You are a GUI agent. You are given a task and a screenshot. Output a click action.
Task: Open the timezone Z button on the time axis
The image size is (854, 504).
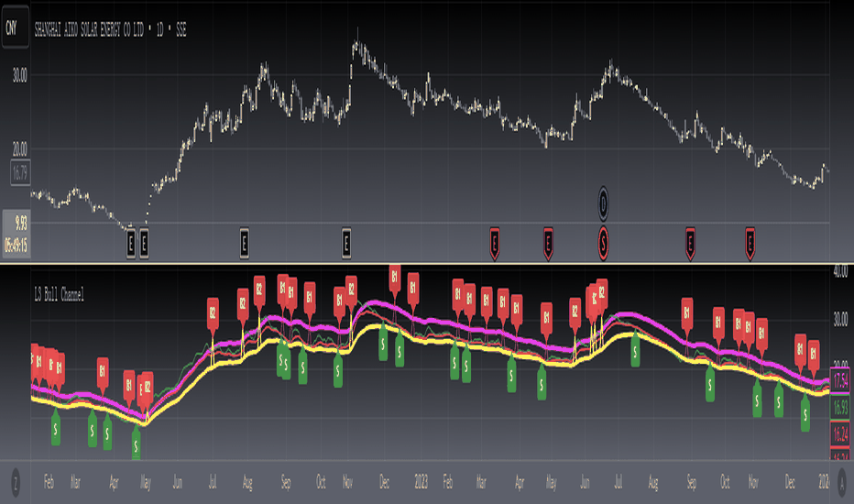(x=16, y=482)
